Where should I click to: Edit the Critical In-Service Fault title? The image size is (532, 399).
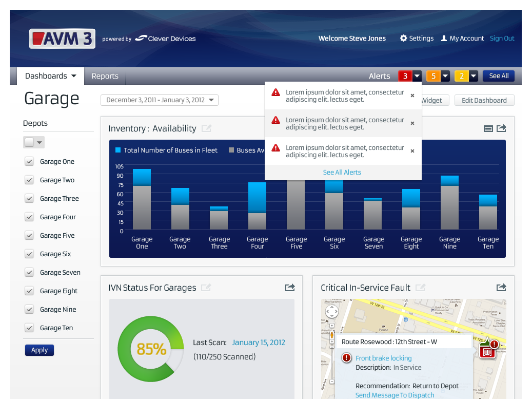(x=420, y=288)
